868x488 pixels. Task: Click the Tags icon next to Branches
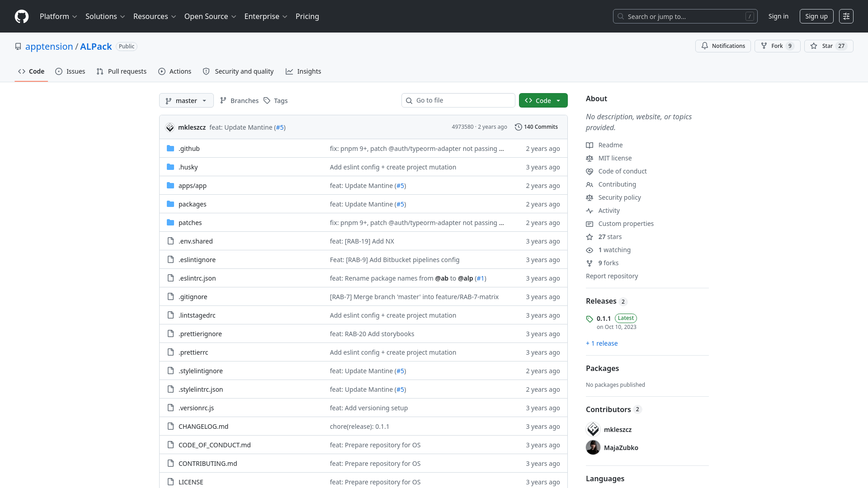(267, 101)
